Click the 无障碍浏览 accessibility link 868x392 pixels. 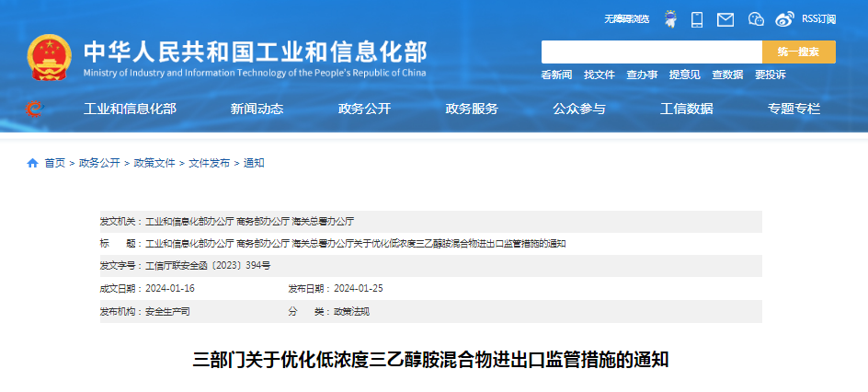point(626,19)
